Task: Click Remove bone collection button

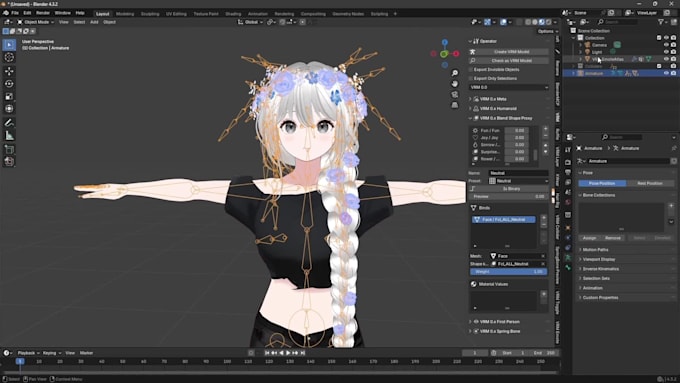Action: click(613, 238)
